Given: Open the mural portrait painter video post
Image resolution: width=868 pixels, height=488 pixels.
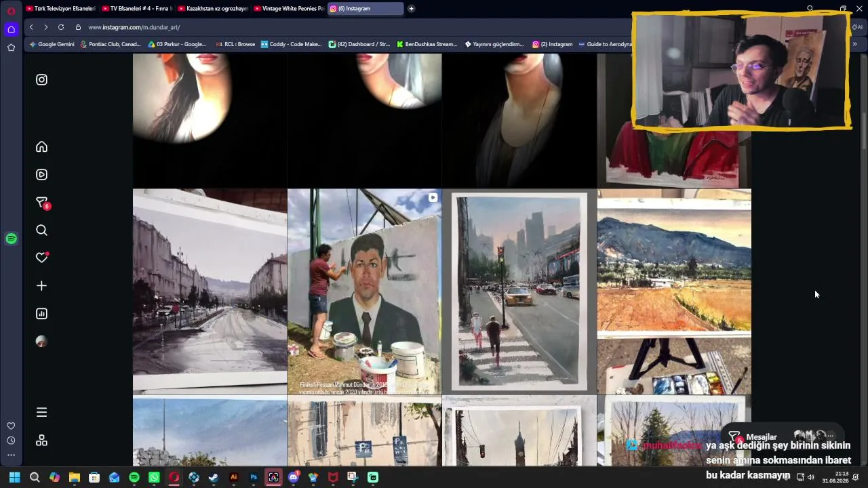Looking at the screenshot, I should (x=364, y=291).
